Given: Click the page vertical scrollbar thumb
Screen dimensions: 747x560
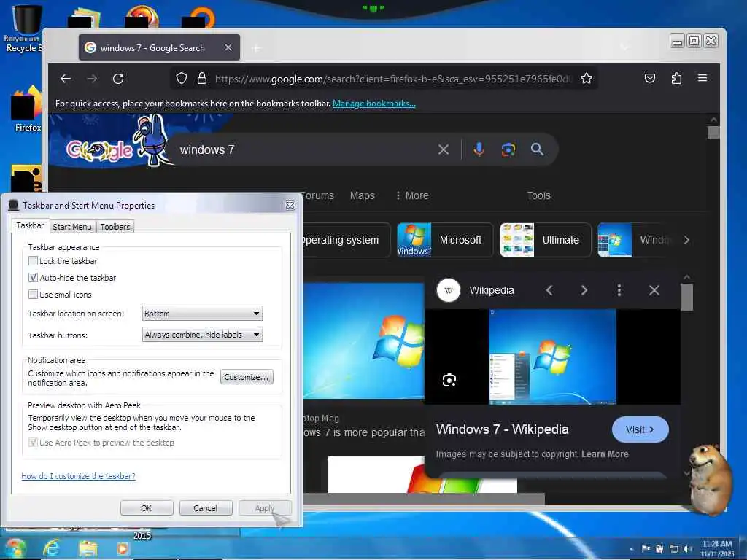Looking at the screenshot, I should [713, 132].
